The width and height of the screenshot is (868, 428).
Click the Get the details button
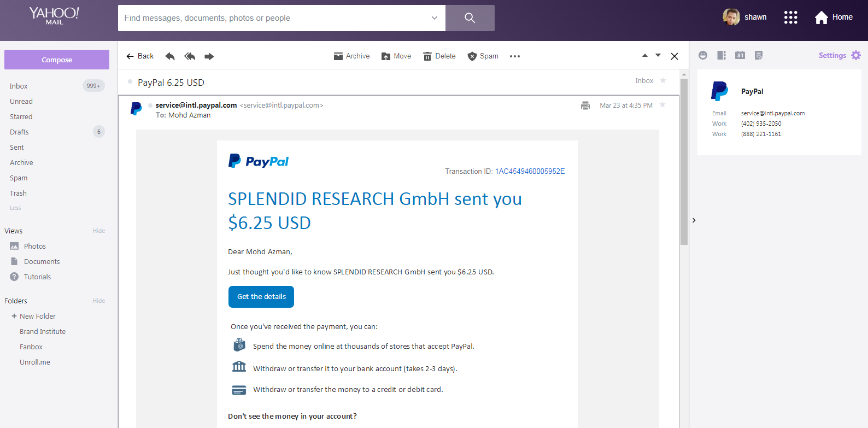[261, 296]
